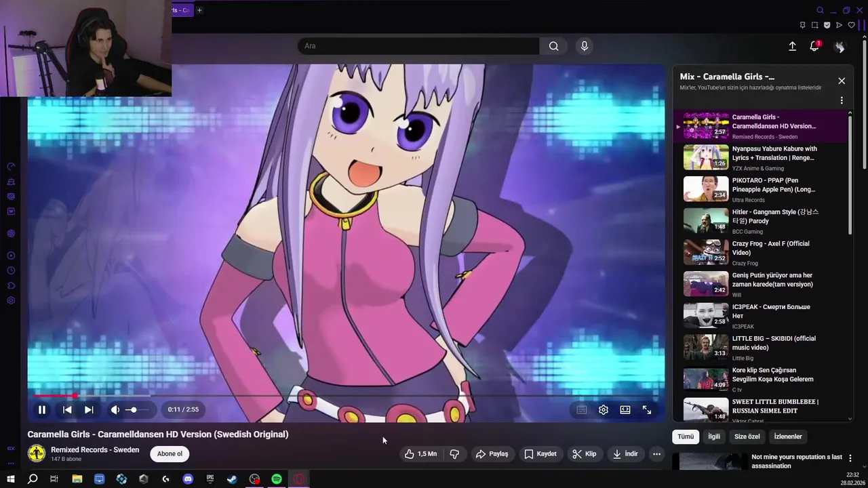Enter fullscreen video mode
The image size is (868, 488).
point(647,409)
